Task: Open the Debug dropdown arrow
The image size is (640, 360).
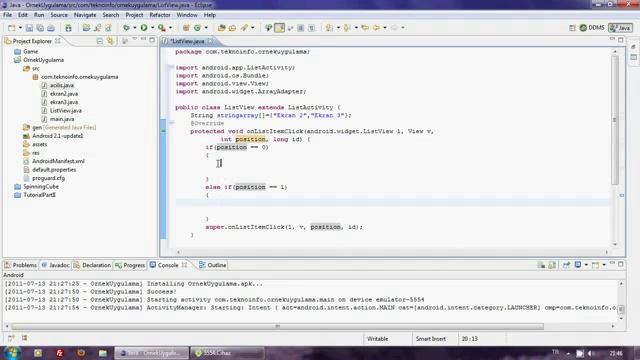Action: click(134, 28)
